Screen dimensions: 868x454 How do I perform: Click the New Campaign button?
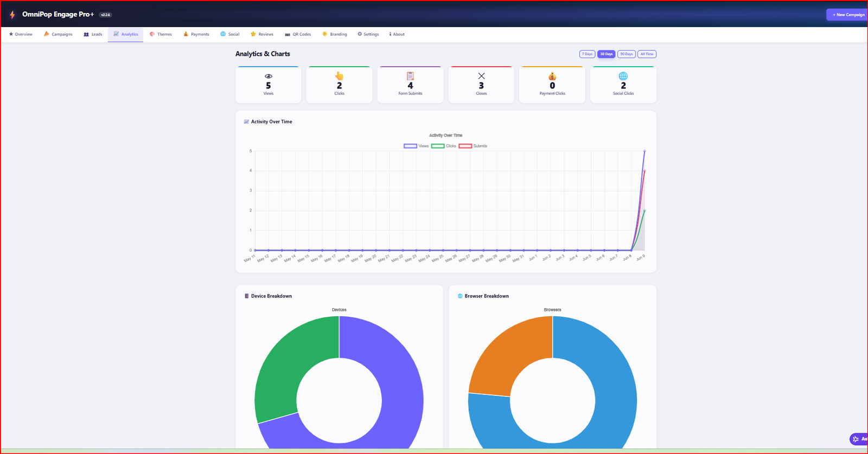848,15
